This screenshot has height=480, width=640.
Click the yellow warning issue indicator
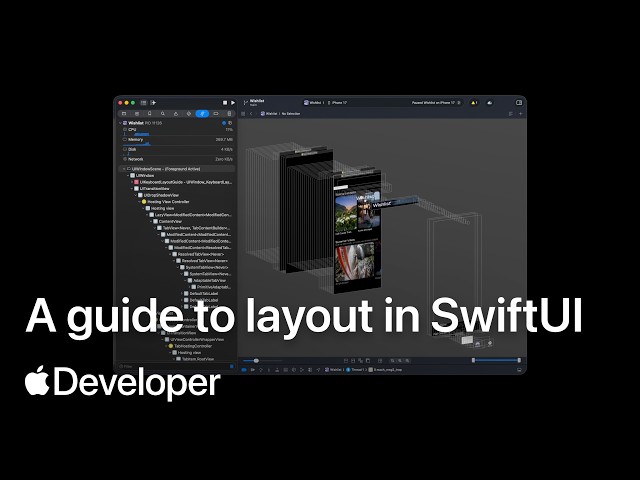[x=474, y=103]
